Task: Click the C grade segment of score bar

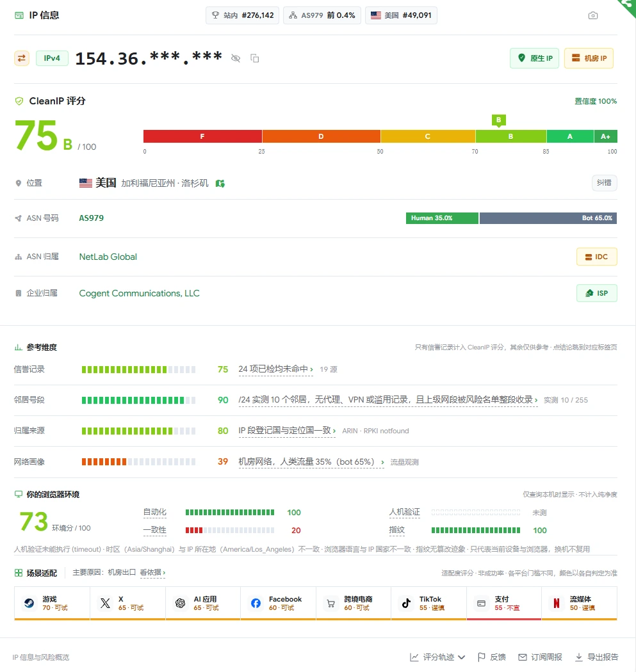Action: [x=428, y=136]
